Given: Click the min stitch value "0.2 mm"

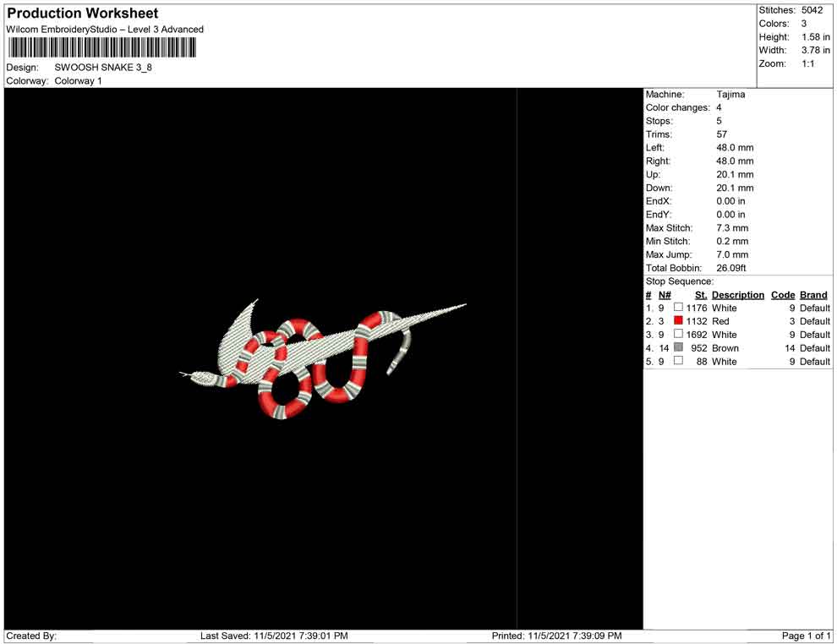Looking at the screenshot, I should pos(732,241).
